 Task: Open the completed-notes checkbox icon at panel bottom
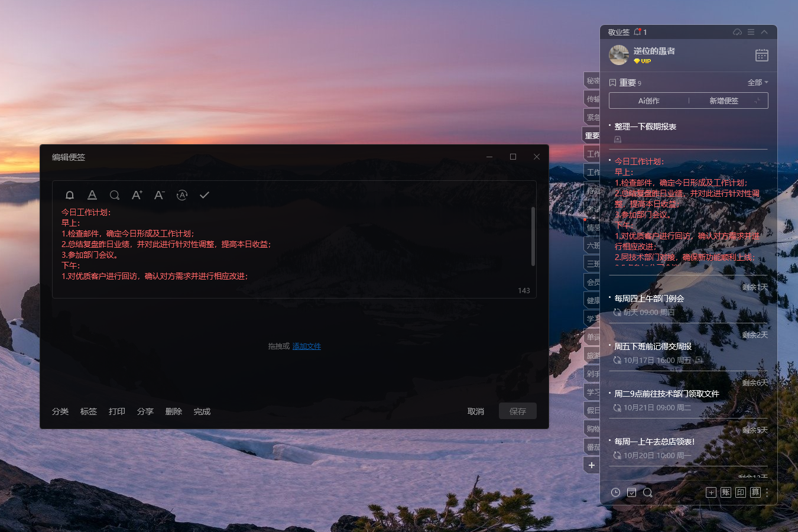pyautogui.click(x=631, y=492)
